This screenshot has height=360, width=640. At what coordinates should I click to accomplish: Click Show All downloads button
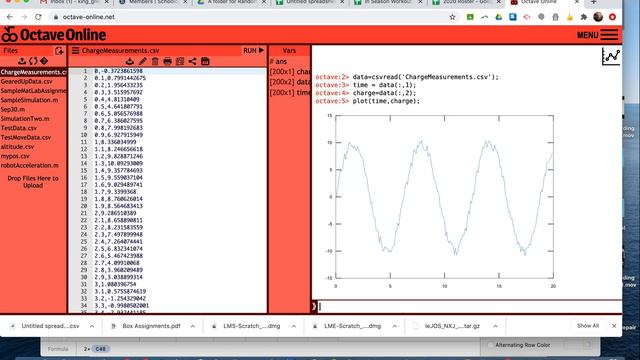(x=588, y=326)
